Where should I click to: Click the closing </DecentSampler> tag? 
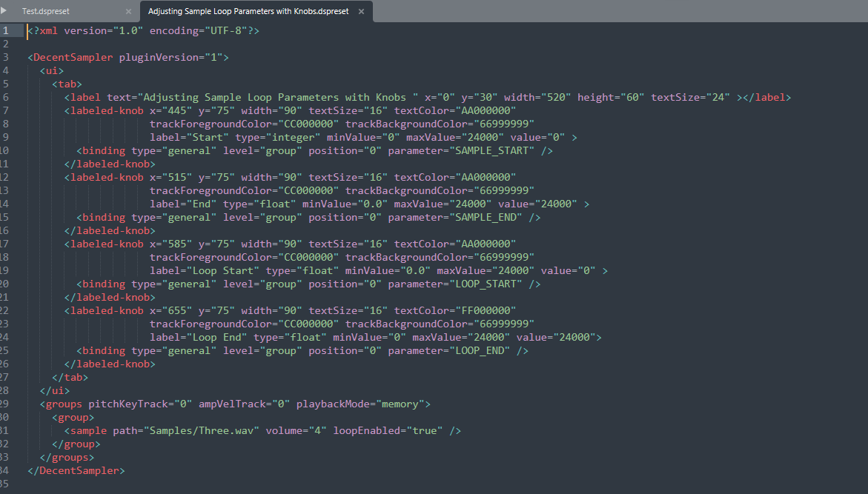pos(76,471)
